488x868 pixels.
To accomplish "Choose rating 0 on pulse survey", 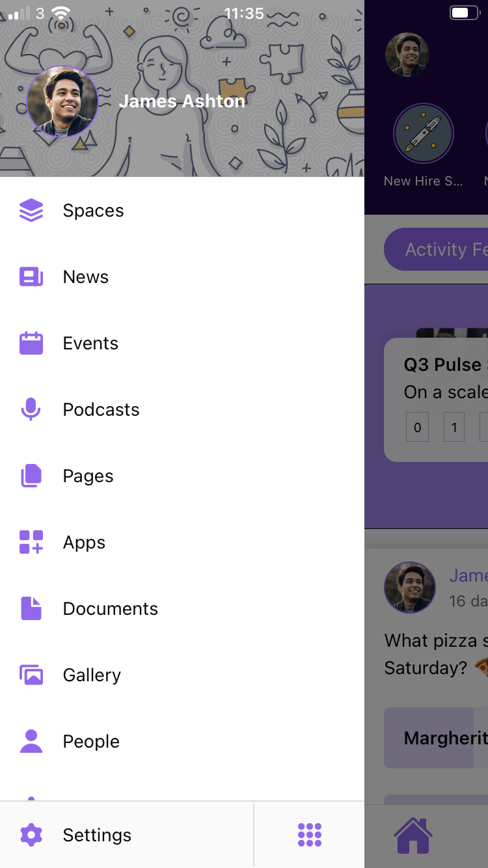I will [418, 427].
